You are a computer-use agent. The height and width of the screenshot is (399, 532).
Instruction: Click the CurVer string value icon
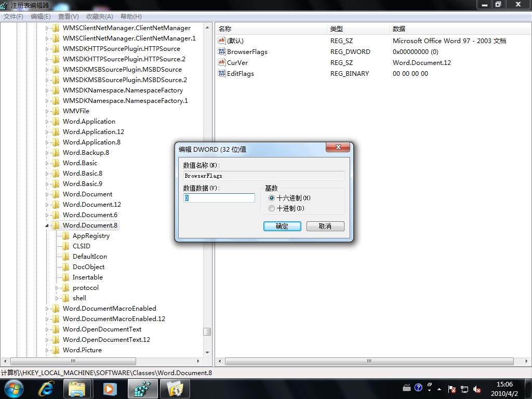tap(221, 62)
